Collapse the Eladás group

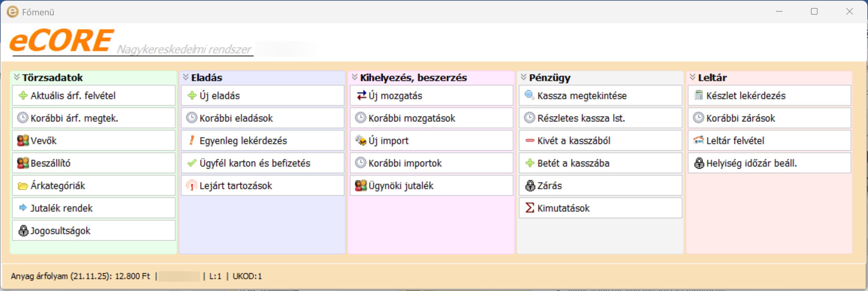pyautogui.click(x=186, y=77)
